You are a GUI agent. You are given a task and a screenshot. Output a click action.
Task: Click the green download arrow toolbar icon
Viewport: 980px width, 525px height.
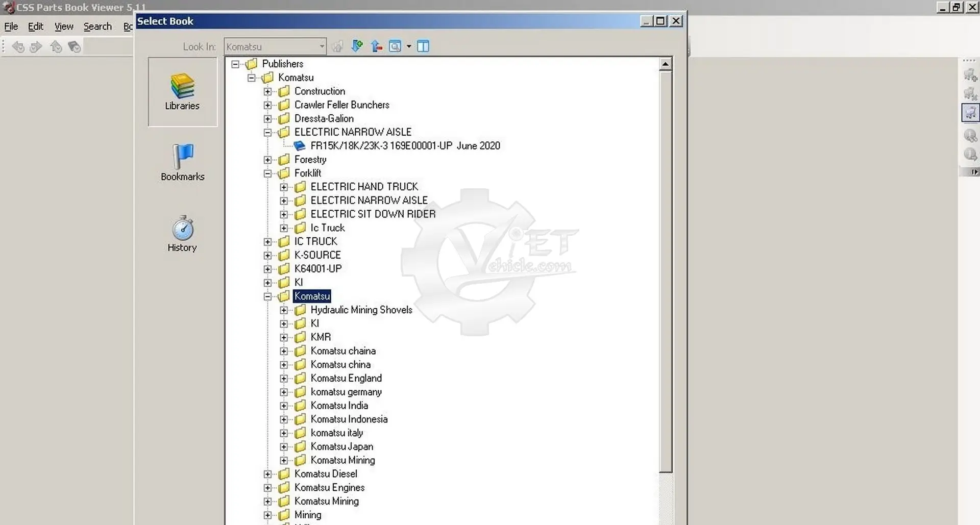click(357, 46)
